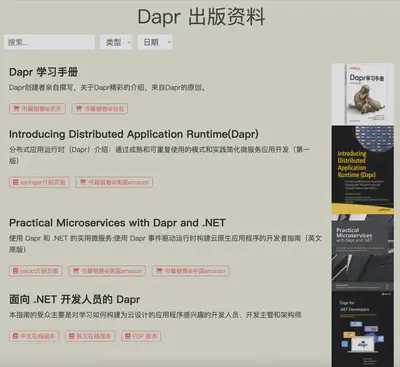Open the springer介绍页面 link
The image size is (400, 367).
tap(39, 182)
